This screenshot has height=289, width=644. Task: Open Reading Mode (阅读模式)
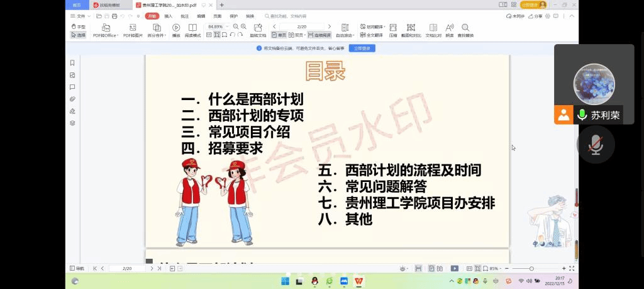tap(193, 30)
